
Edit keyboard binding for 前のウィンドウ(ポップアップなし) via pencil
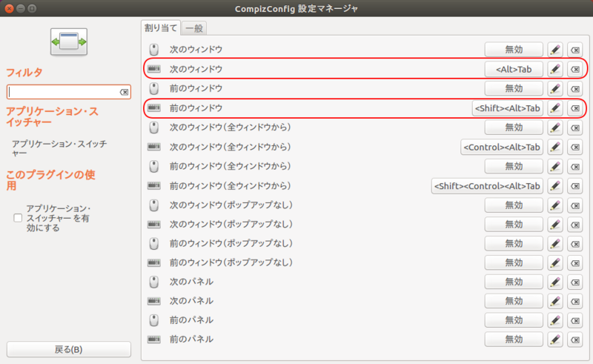pos(554,262)
